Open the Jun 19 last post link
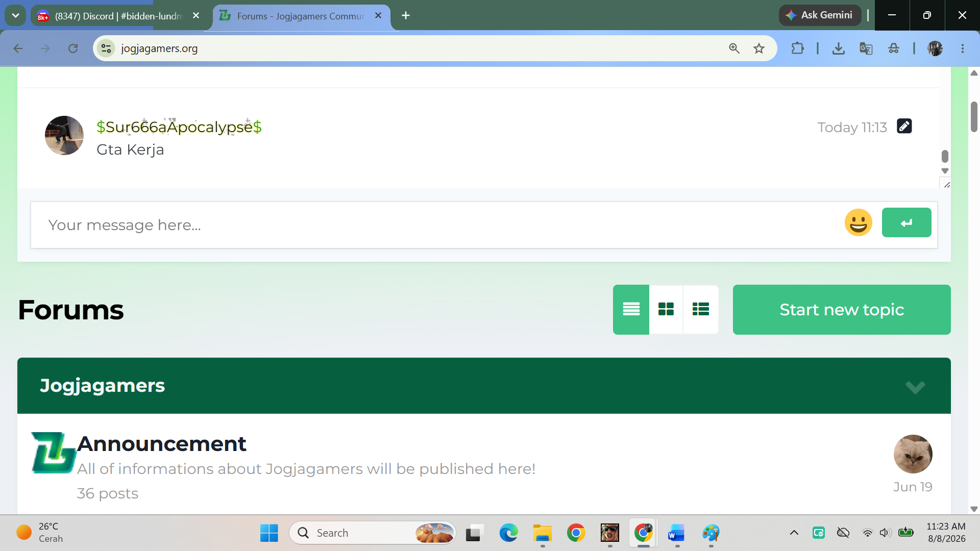Viewport: 980px width, 551px height. tap(913, 487)
